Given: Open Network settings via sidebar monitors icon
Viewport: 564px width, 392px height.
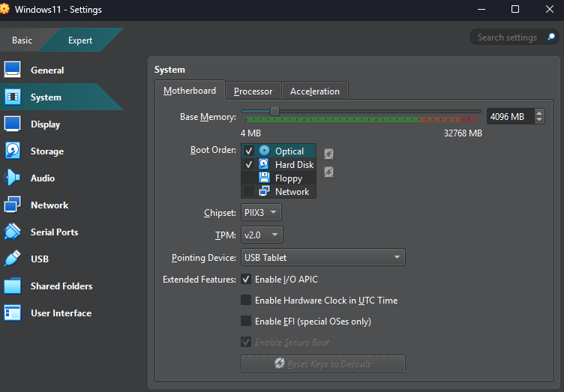Looking at the screenshot, I should 12,205.
